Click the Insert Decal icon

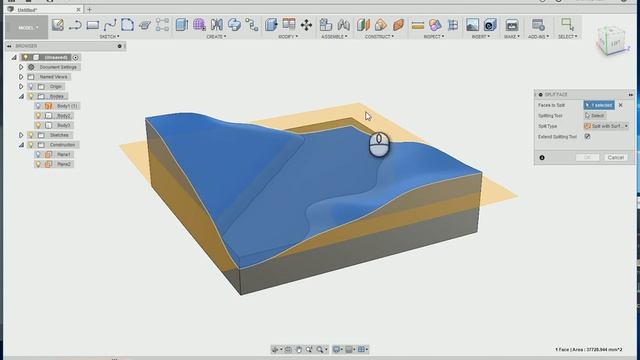tap(472, 25)
